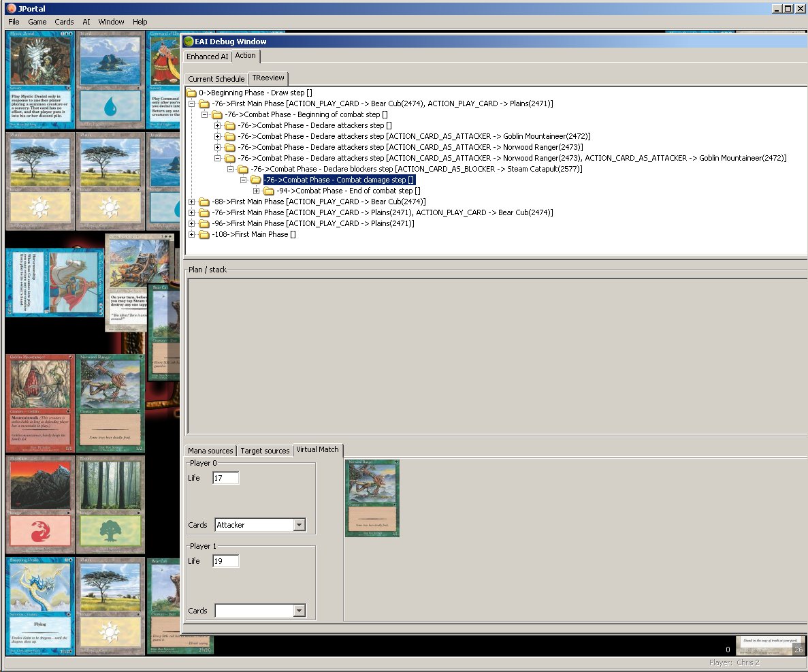Image resolution: width=808 pixels, height=672 pixels.
Task: Click Goblin Mountaineer card on battlefield
Action: 40,403
